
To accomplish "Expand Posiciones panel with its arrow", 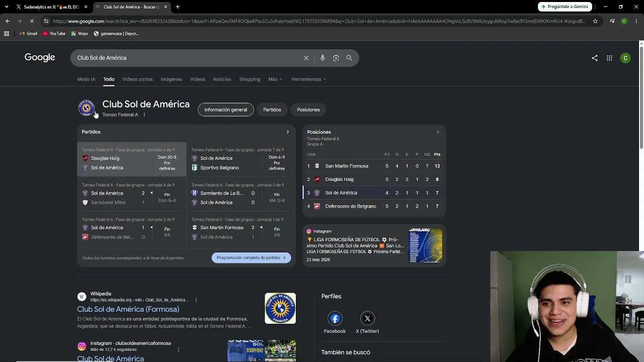I will click(x=438, y=132).
